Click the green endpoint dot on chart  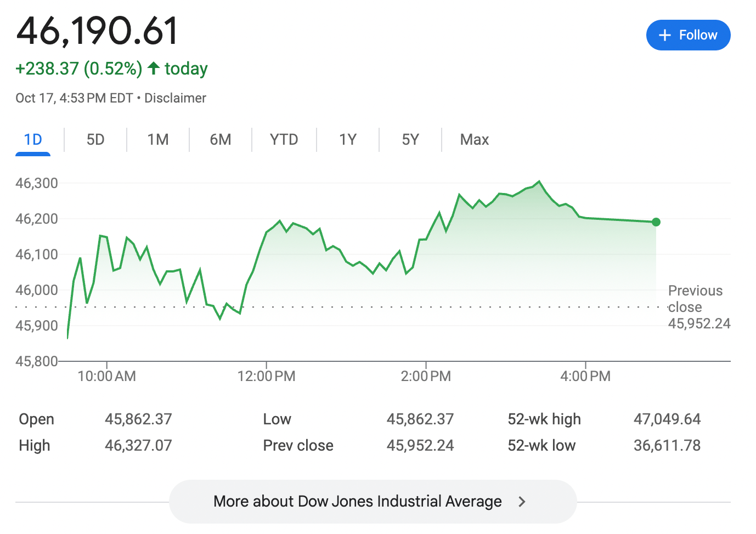coord(656,222)
